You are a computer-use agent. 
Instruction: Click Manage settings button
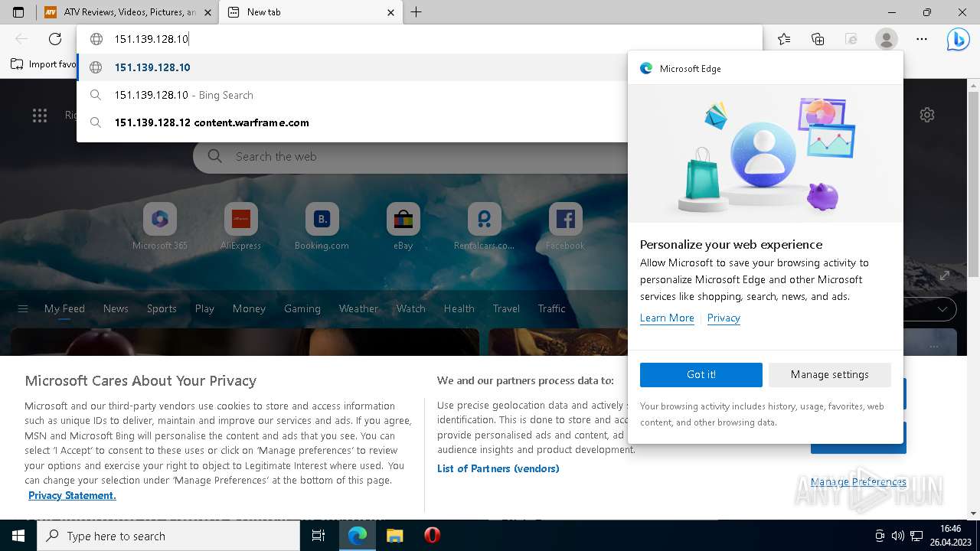830,374
